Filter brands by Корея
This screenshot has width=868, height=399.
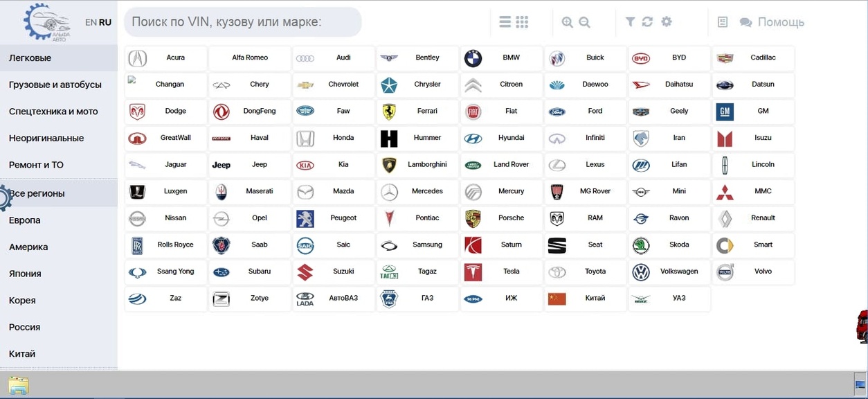(59, 301)
